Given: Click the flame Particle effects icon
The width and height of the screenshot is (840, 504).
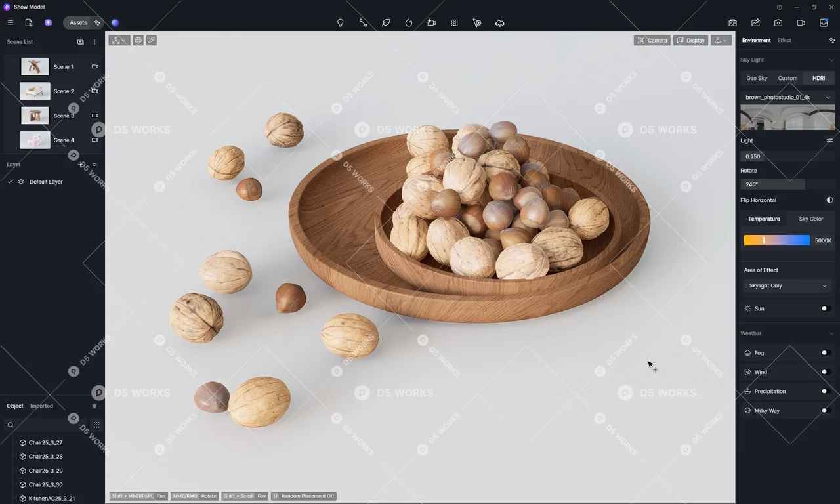Looking at the screenshot, I should pyautogui.click(x=409, y=23).
